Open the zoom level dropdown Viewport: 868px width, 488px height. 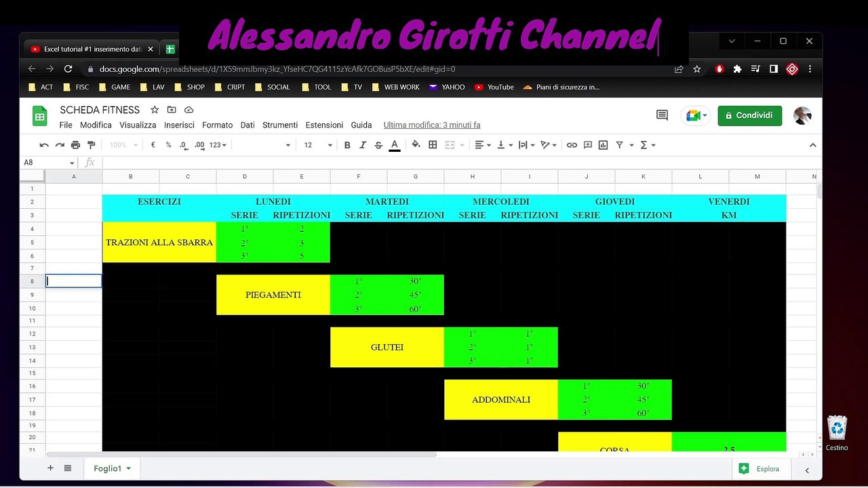123,145
